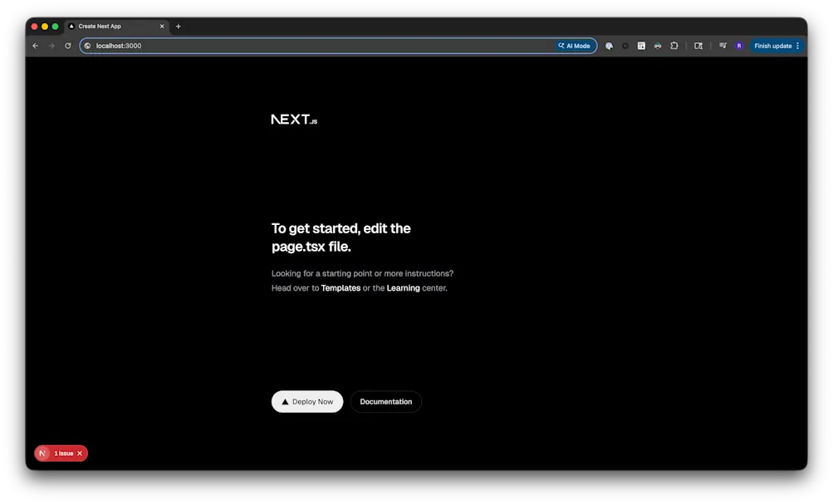Viewport: 833px width, 504px height.
Task: Close the Create Next App tab
Action: click(x=162, y=26)
